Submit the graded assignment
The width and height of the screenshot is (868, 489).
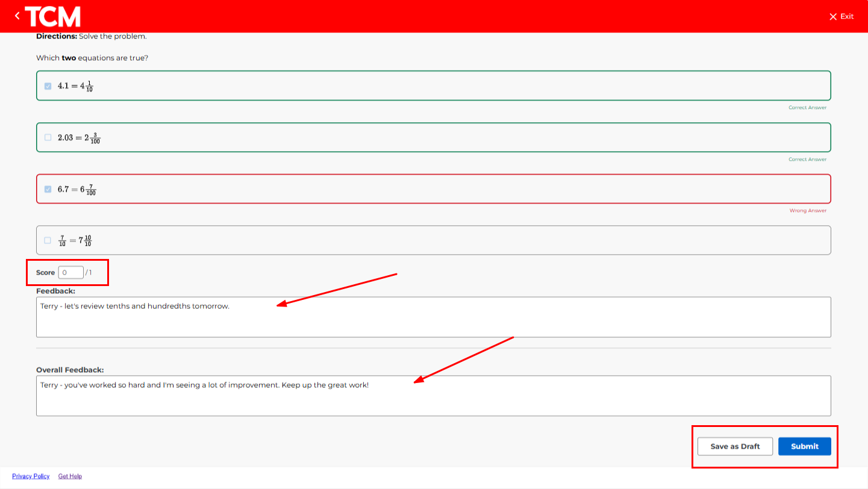click(x=804, y=446)
